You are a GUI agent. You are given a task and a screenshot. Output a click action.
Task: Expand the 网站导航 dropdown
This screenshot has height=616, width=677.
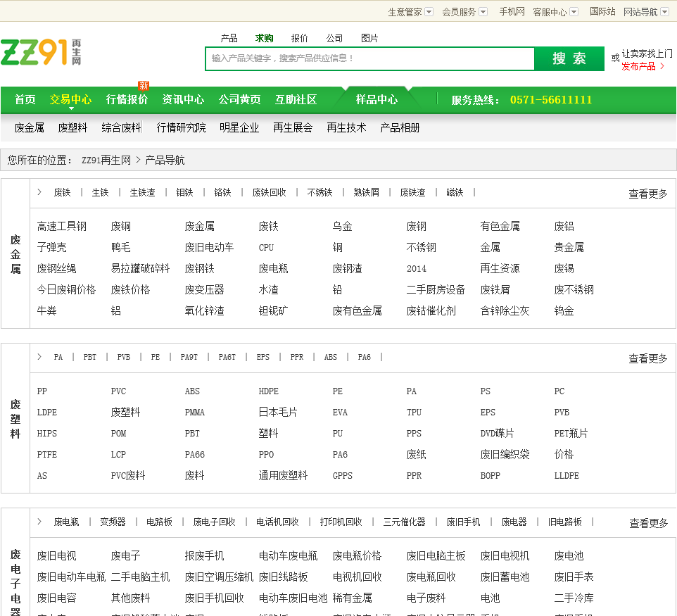(665, 12)
